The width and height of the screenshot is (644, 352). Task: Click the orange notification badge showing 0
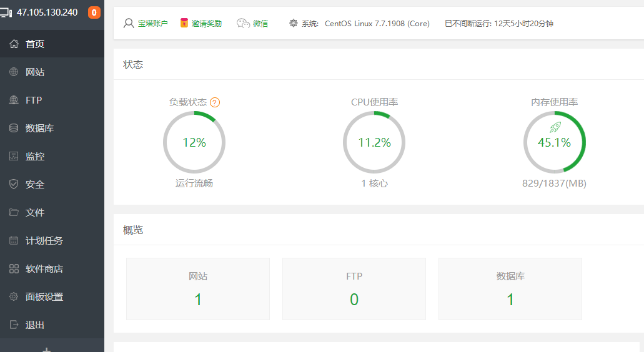pyautogui.click(x=94, y=12)
